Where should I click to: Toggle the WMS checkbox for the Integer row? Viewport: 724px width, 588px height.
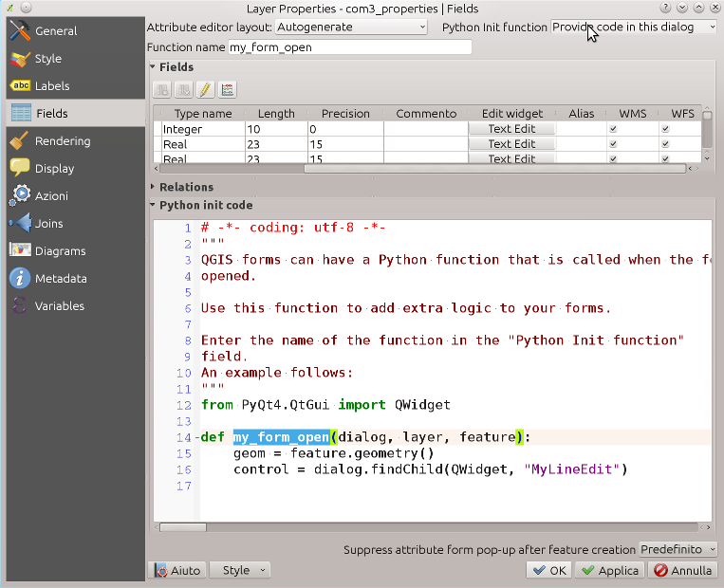coord(613,129)
